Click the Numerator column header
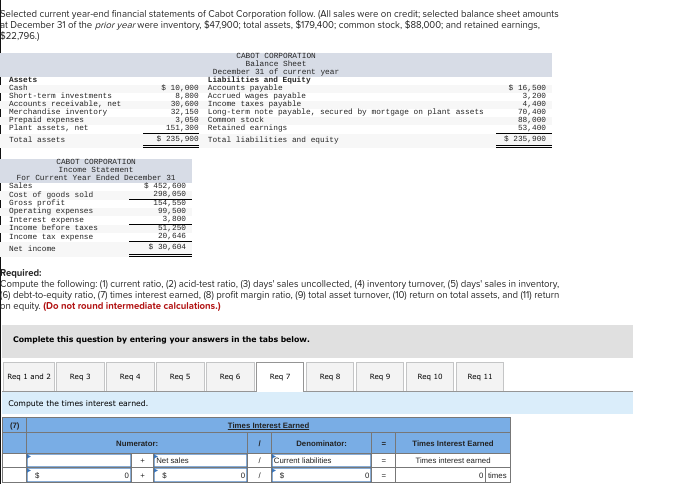This screenshot has width=689, height=484. (x=137, y=444)
